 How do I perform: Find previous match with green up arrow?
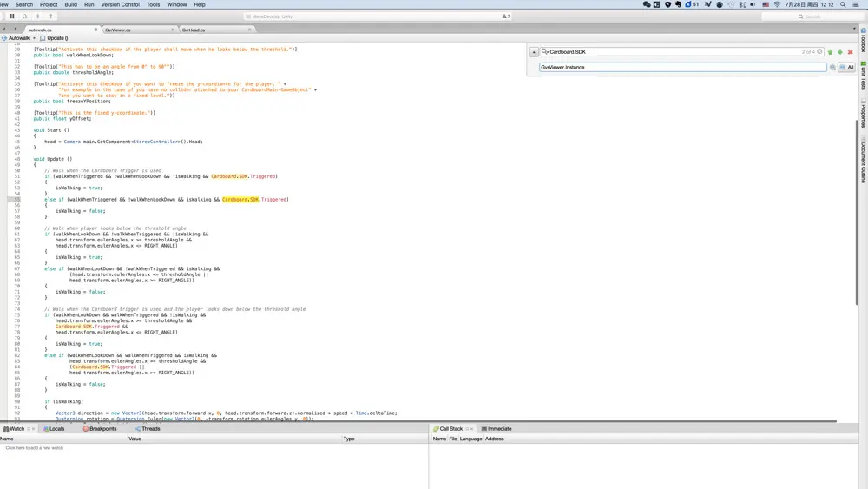830,51
